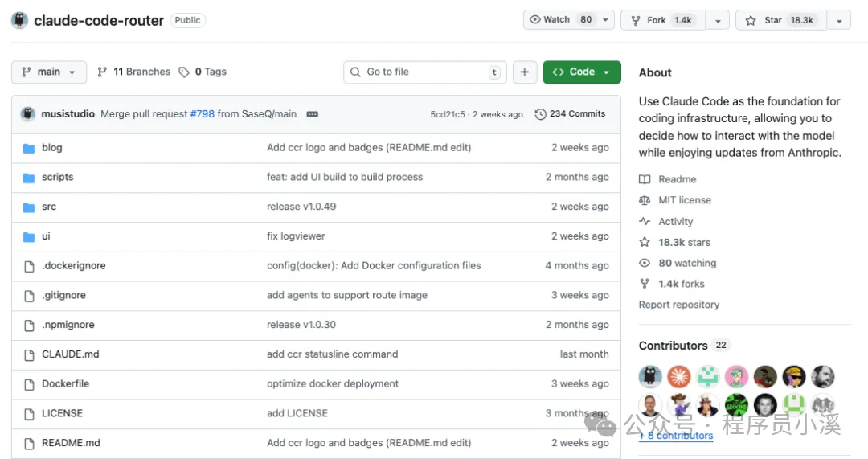
Task: Focus the Go to file search field
Action: tap(425, 72)
